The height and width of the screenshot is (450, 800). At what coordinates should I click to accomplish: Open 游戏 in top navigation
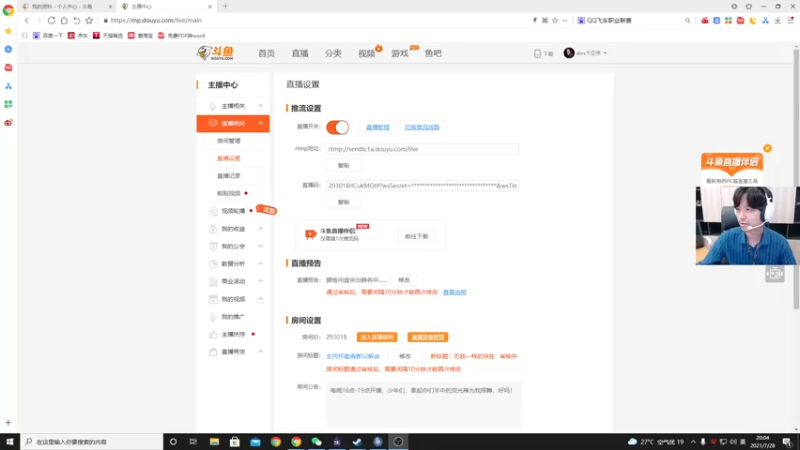click(400, 53)
